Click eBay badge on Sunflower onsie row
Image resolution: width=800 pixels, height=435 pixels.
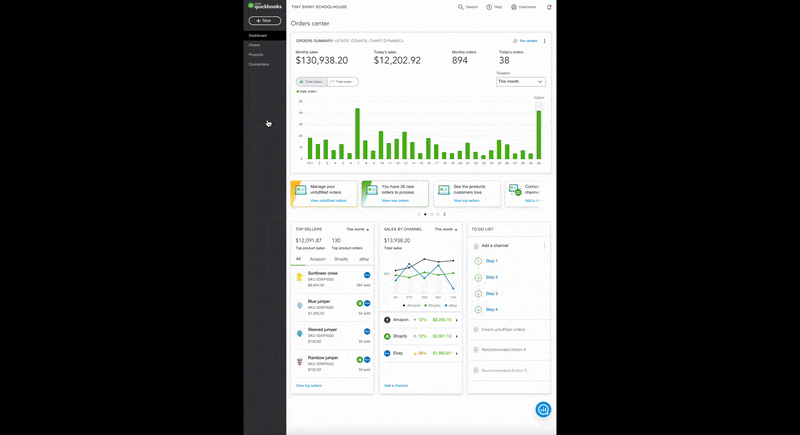(367, 275)
